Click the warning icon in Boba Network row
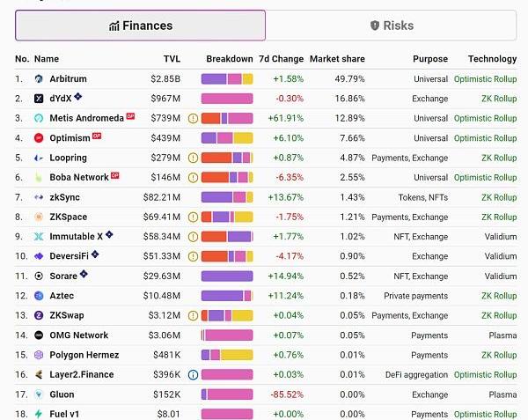The width and height of the screenshot is (528, 420). (193, 178)
